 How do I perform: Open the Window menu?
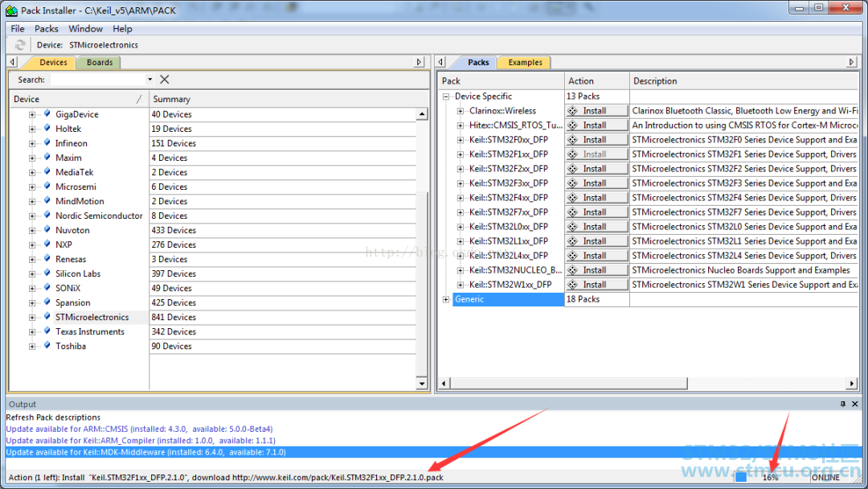click(86, 29)
